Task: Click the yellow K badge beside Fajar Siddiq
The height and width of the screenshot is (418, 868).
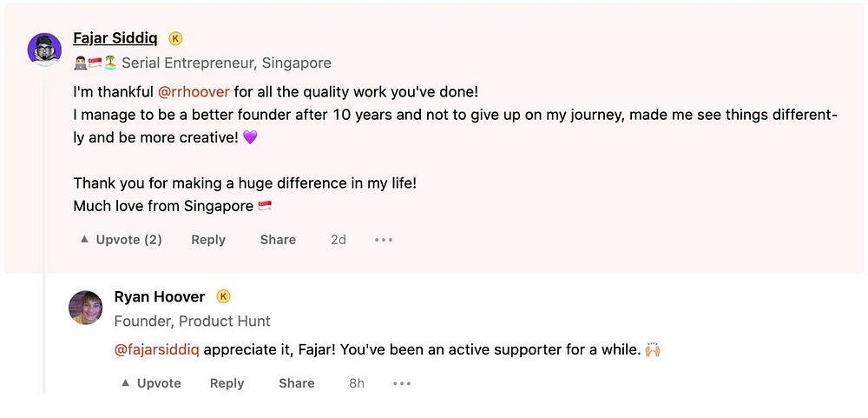Action: point(175,38)
